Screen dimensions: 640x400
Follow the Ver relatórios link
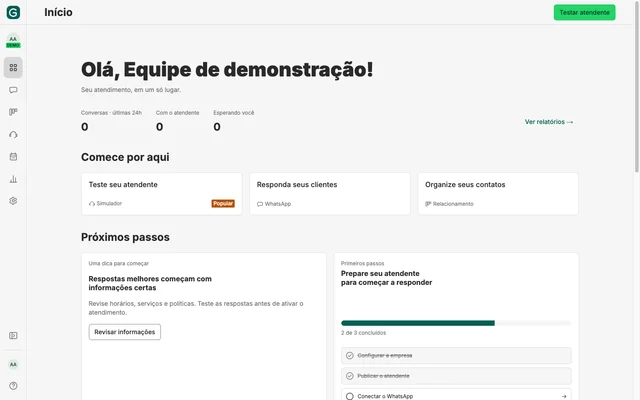pyautogui.click(x=549, y=122)
